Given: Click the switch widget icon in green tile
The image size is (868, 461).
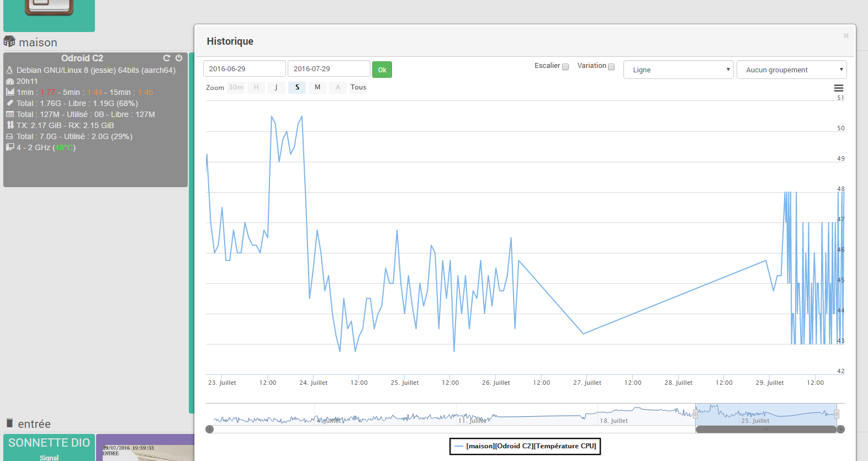Looking at the screenshot, I should coord(49,7).
